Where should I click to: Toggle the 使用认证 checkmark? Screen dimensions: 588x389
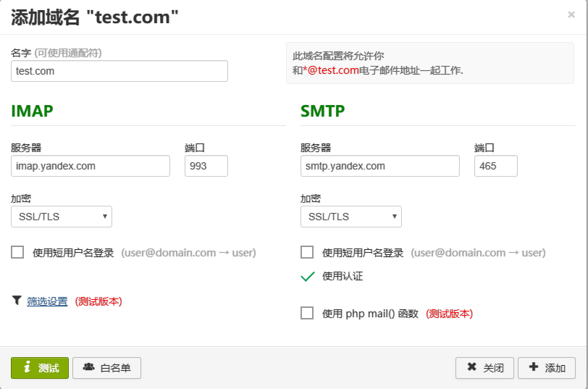(x=307, y=276)
